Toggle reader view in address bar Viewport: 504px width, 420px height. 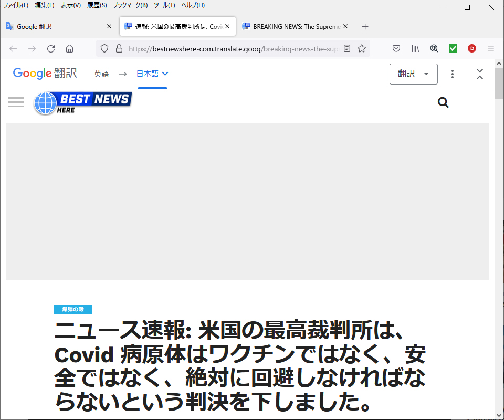pyautogui.click(x=347, y=48)
